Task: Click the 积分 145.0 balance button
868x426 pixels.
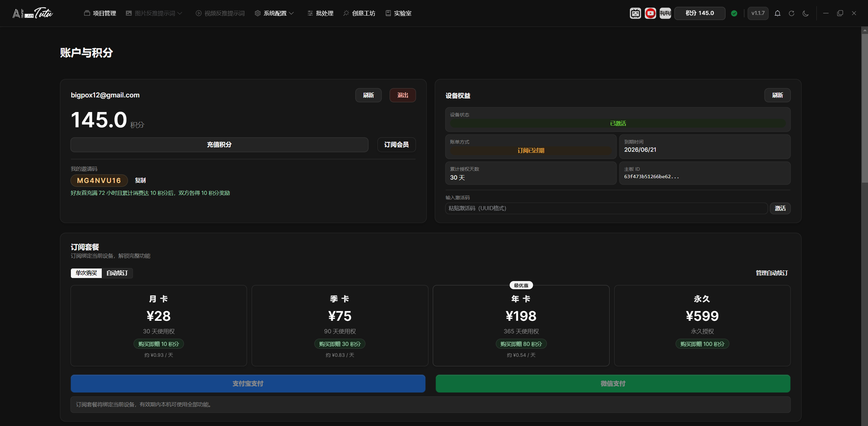Action: (700, 13)
